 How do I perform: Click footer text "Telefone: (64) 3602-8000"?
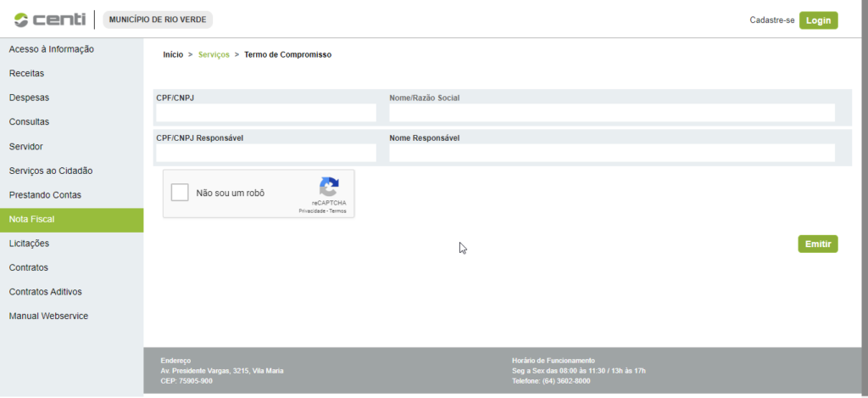tap(551, 381)
